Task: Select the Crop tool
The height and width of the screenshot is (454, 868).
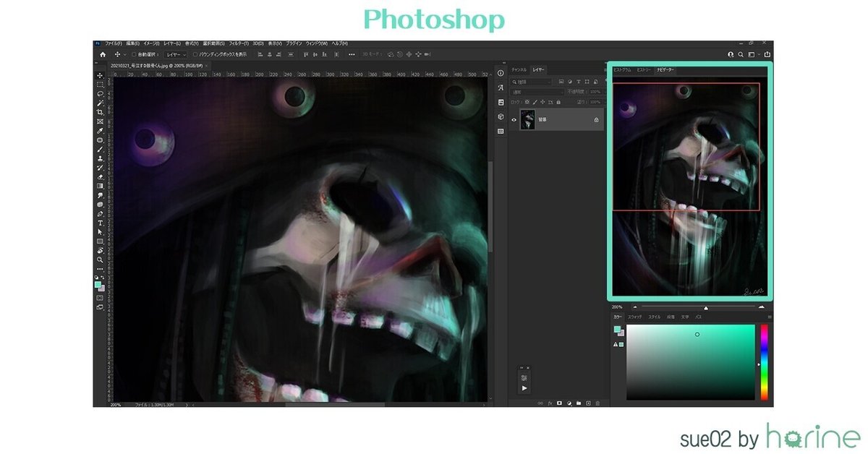Action: pyautogui.click(x=100, y=112)
